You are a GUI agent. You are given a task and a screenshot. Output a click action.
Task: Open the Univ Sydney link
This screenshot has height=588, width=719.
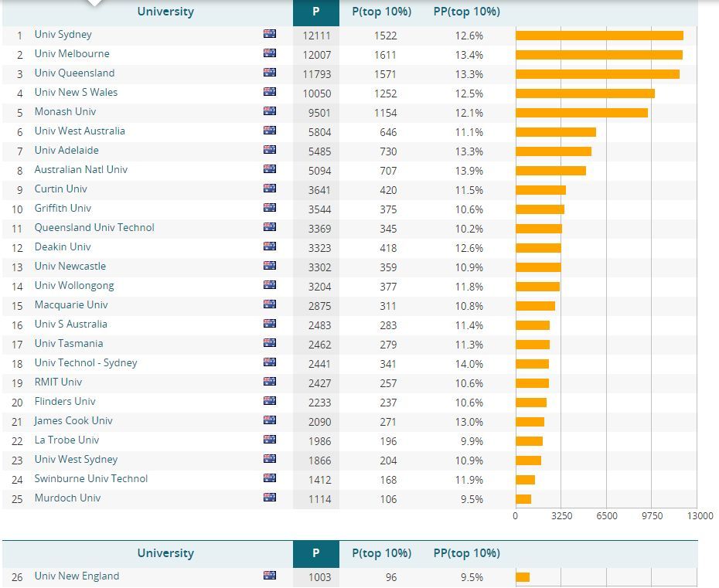pos(63,34)
